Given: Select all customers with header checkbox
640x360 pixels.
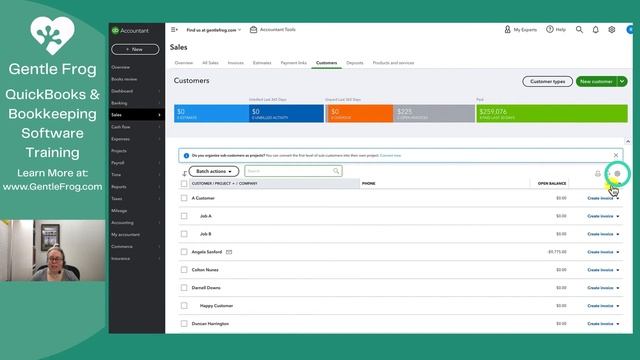Looking at the screenshot, I should [x=184, y=184].
